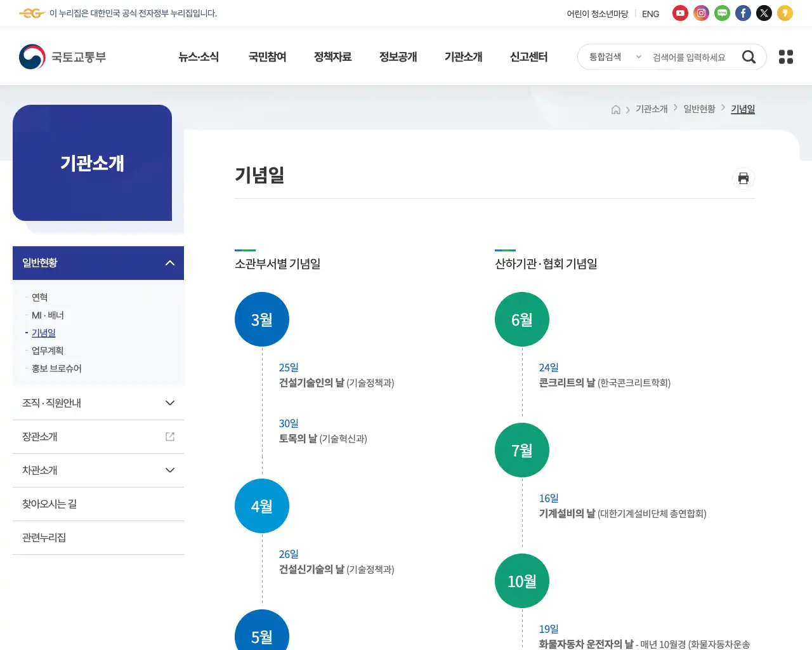Open the 기관소개 top menu

click(x=464, y=57)
